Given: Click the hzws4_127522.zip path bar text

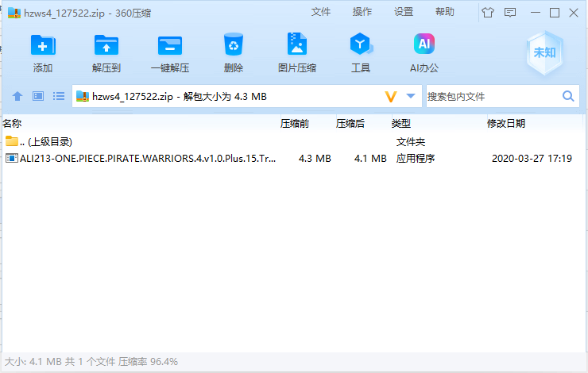Looking at the screenshot, I should coord(180,97).
